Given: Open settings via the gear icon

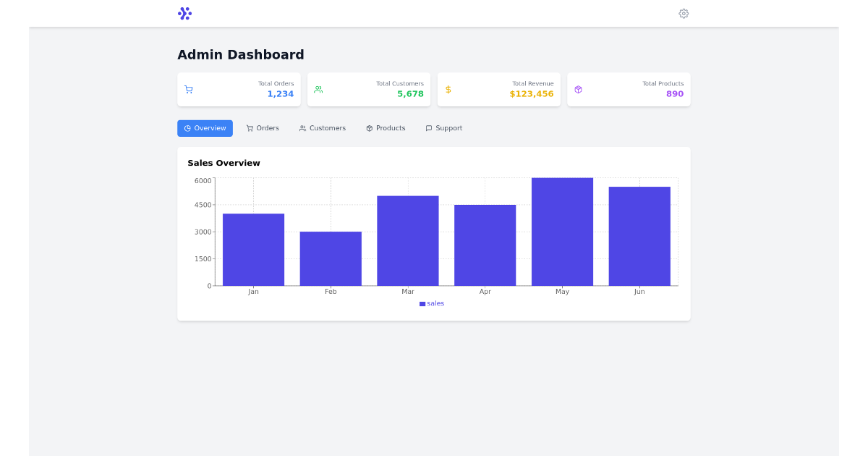Looking at the screenshot, I should coord(684,13).
